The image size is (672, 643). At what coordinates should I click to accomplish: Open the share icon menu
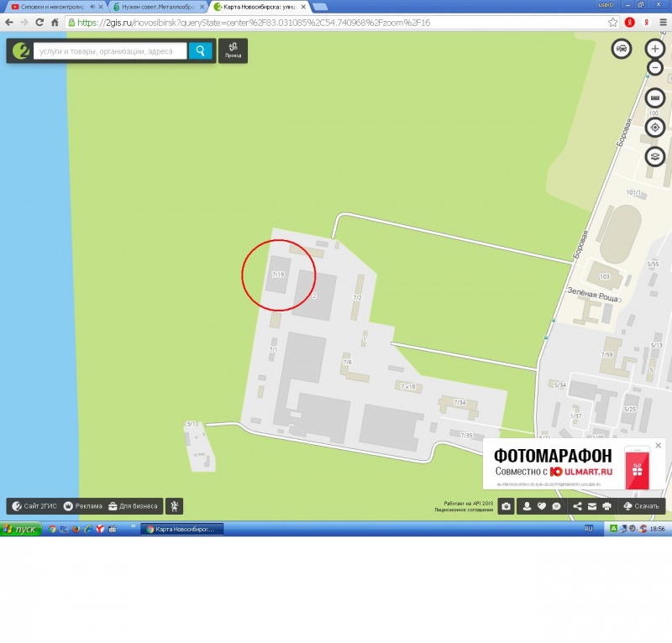point(577,506)
